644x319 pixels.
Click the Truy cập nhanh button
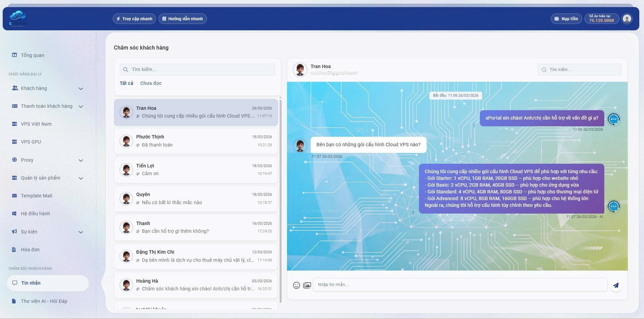[134, 19]
